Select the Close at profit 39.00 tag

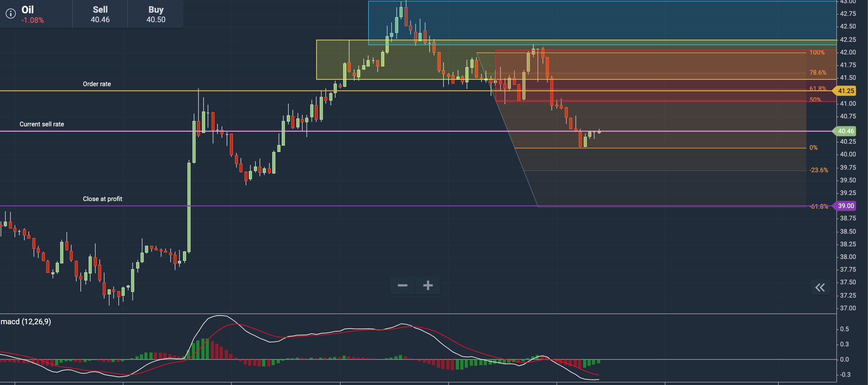844,206
